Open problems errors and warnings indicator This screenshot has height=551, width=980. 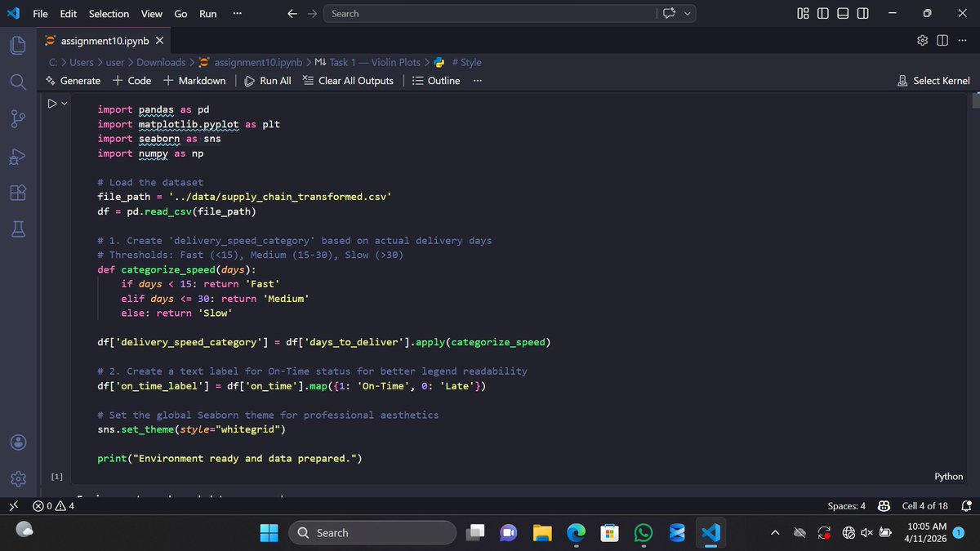[53, 506]
